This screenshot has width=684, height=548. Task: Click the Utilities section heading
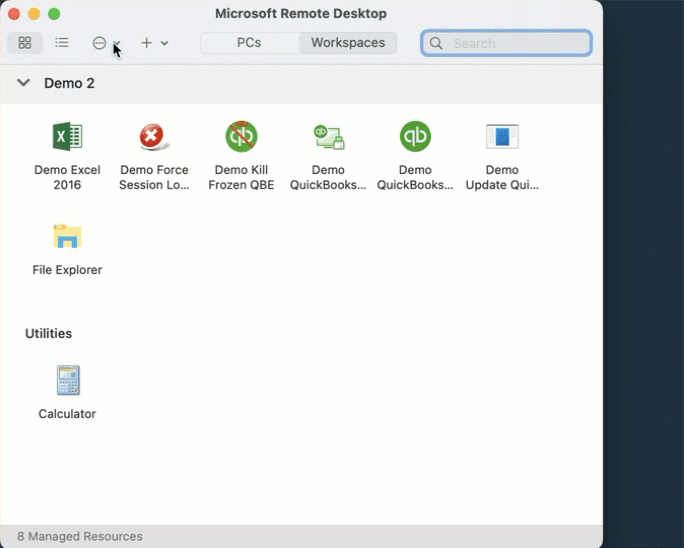click(x=48, y=333)
